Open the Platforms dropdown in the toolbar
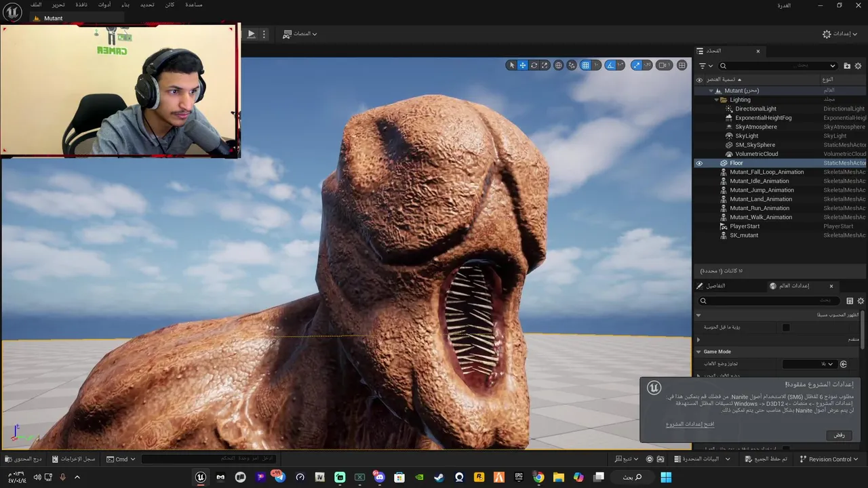Viewport: 868px width, 488px height. [300, 34]
